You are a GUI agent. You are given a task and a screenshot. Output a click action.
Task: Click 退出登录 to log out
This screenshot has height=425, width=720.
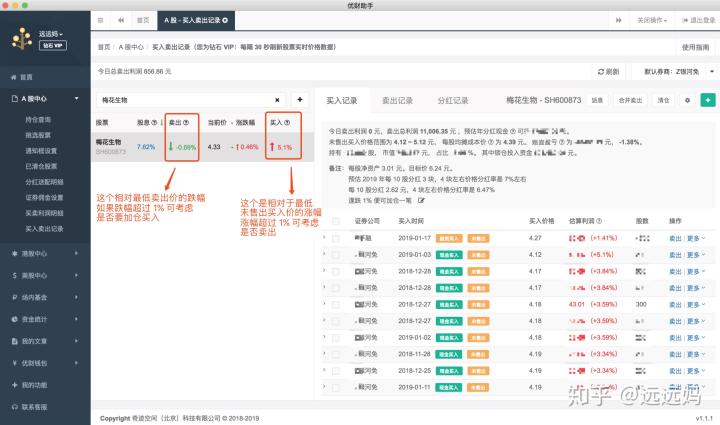click(x=698, y=20)
